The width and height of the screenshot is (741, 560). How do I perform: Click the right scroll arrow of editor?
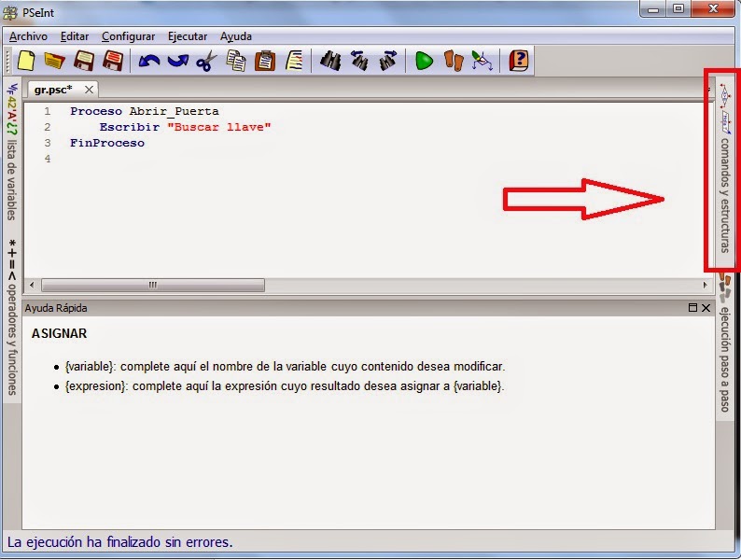(x=706, y=285)
